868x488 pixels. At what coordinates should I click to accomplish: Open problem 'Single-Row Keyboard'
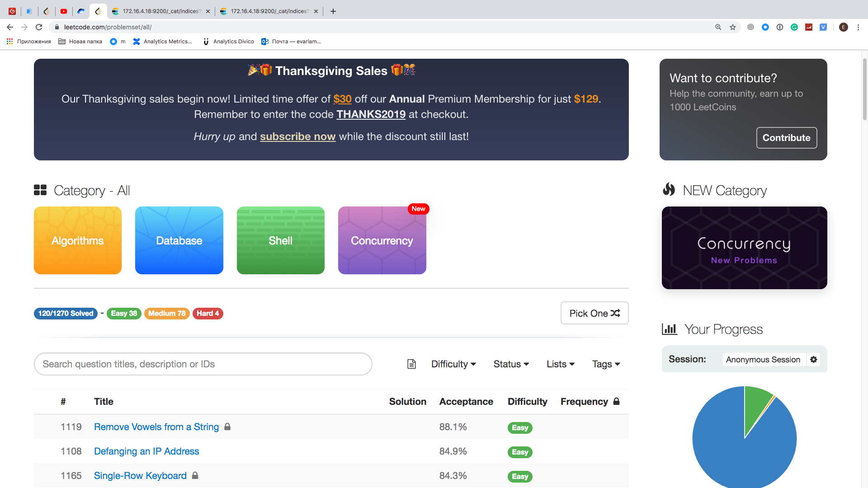tap(140, 476)
